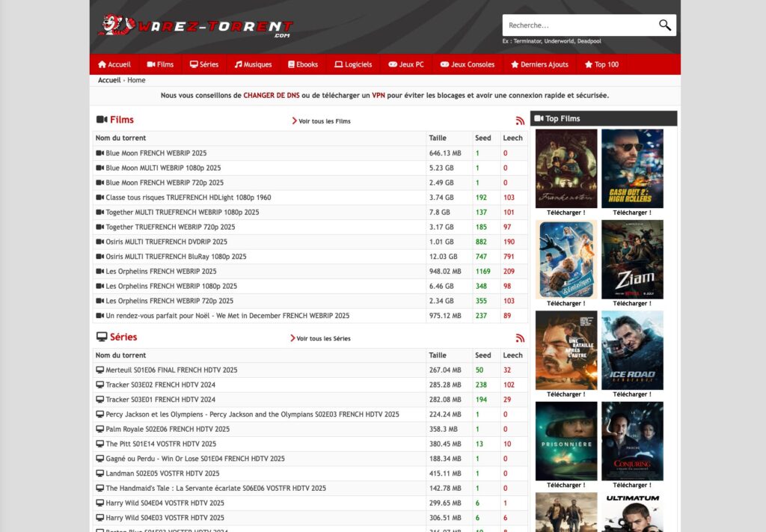Click the Séries section RSS feed icon

tap(520, 338)
